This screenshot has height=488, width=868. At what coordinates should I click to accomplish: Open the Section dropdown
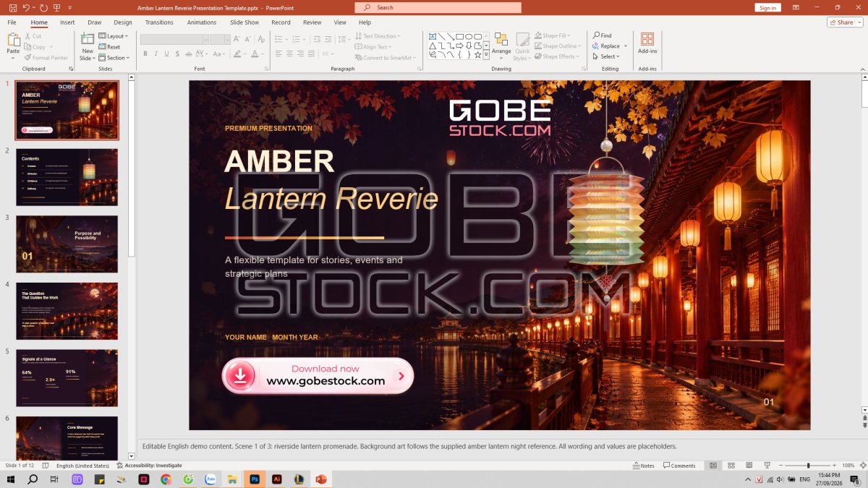(x=114, y=58)
